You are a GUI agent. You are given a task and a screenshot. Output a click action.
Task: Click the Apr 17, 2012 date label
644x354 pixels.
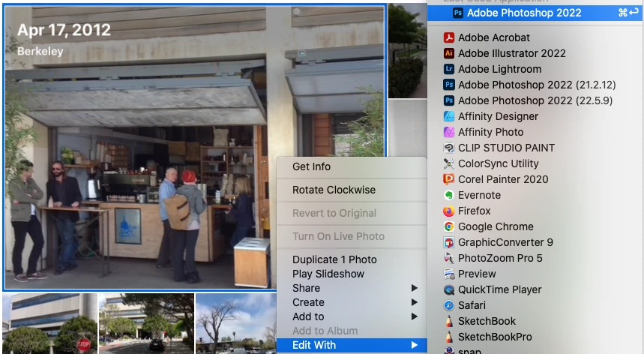64,30
